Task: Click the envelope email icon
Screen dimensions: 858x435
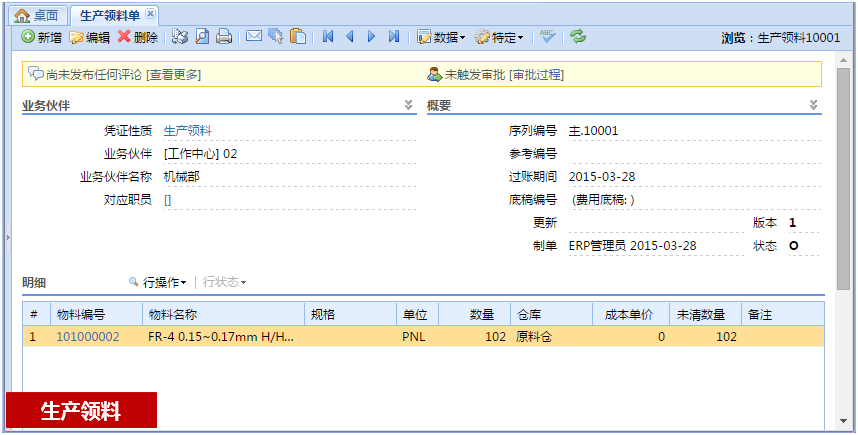Action: click(253, 37)
